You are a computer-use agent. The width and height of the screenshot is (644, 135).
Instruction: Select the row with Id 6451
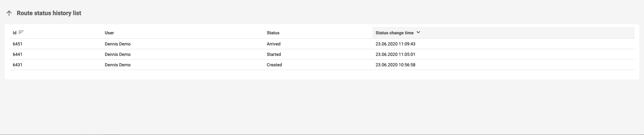click(x=17, y=44)
